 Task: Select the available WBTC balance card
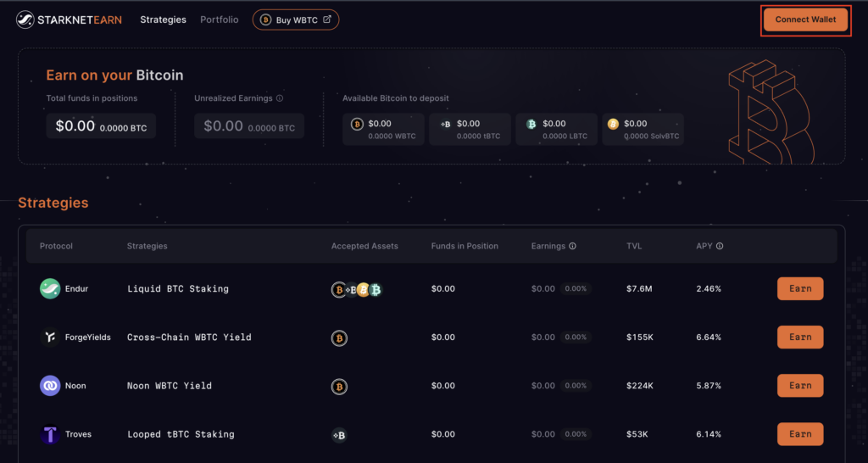pos(384,129)
